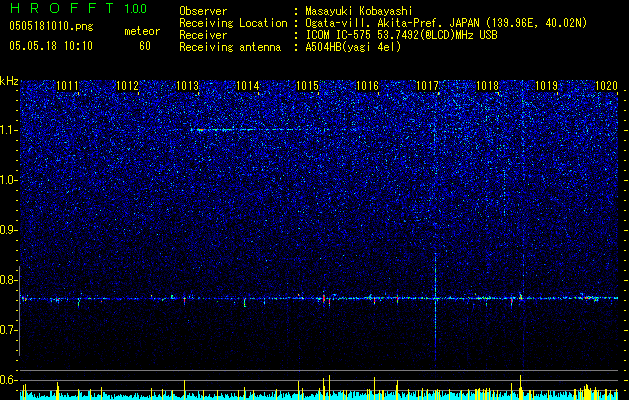Click the 1017 time axis marker
This screenshot has width=629, height=400.
[x=427, y=85]
